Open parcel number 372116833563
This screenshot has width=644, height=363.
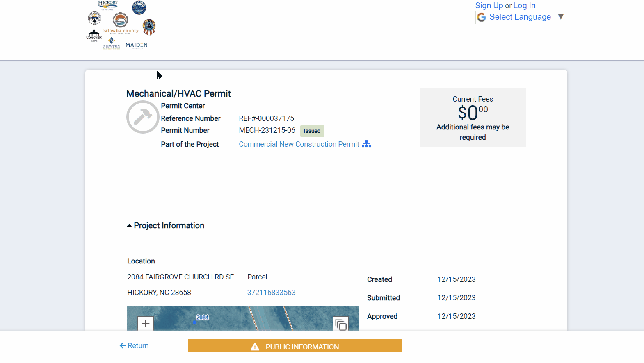click(x=271, y=293)
